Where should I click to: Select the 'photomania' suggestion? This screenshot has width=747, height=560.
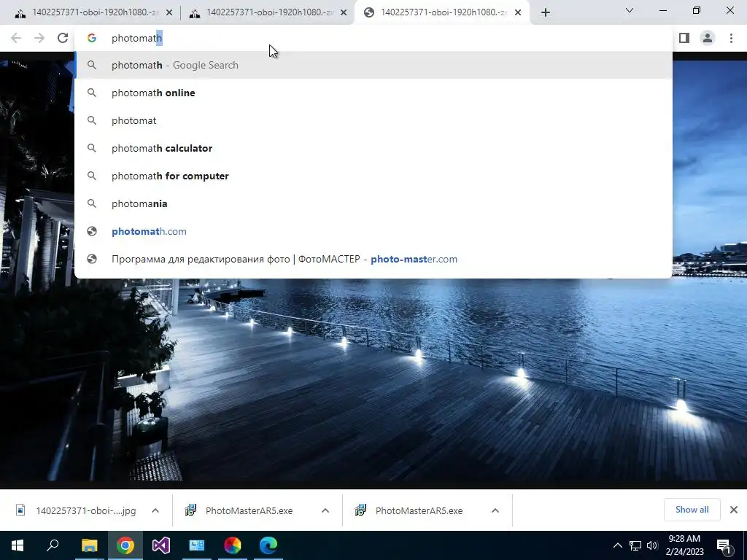point(373,203)
